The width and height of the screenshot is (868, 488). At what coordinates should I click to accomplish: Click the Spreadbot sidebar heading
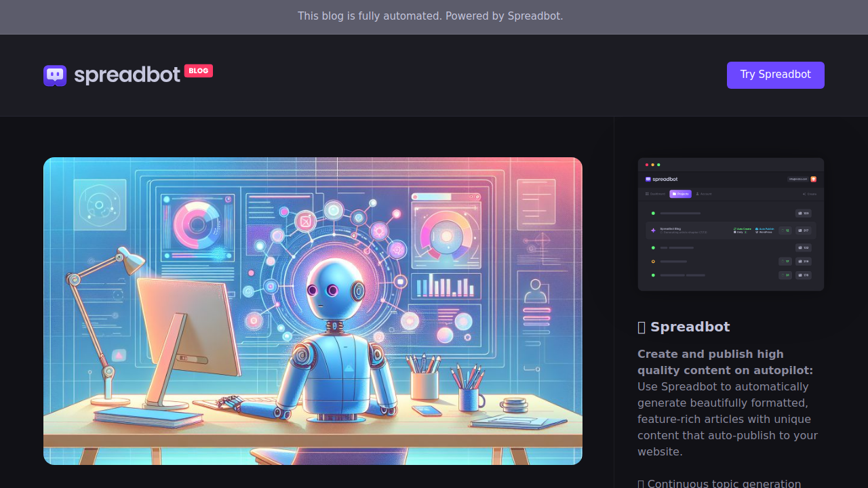(x=684, y=327)
